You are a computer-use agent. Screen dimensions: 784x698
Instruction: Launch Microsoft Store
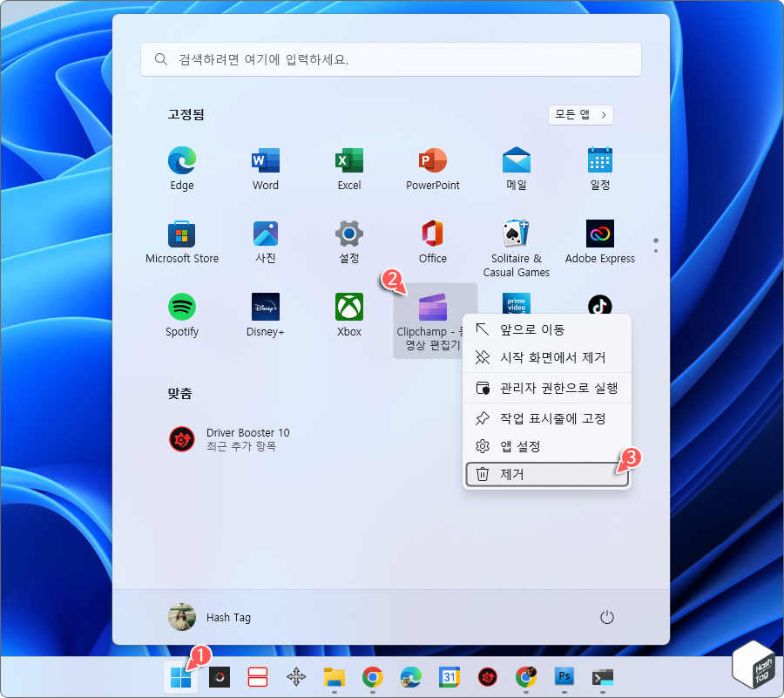tap(181, 234)
